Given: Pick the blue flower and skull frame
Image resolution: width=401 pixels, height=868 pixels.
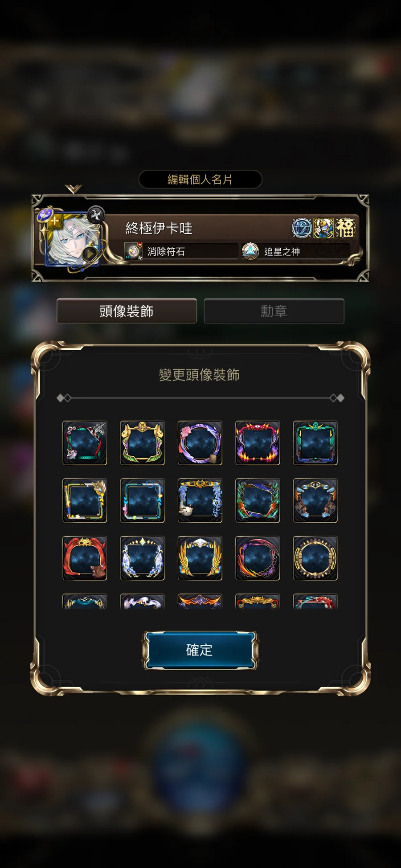Looking at the screenshot, I should point(200,500).
